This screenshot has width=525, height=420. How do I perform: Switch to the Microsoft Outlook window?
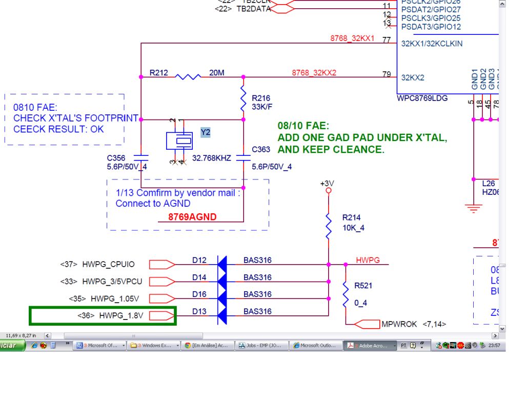click(x=316, y=346)
